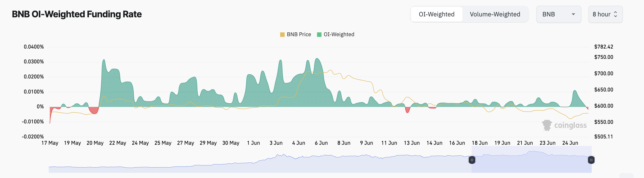Open the BNB coin selector dropdown

558,14
